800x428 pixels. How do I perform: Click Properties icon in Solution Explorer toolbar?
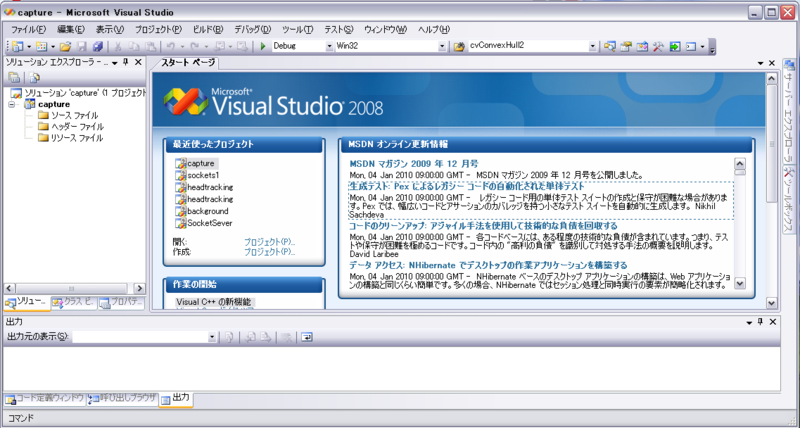click(x=14, y=78)
